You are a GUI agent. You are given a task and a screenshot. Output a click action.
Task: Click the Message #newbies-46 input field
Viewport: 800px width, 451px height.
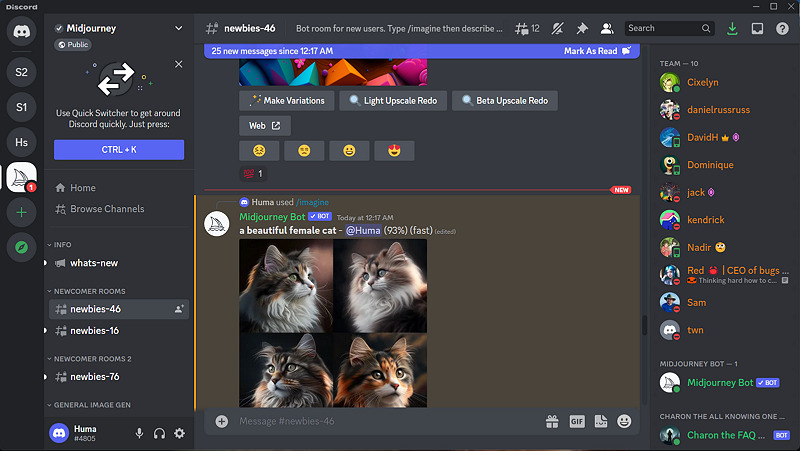pos(388,421)
